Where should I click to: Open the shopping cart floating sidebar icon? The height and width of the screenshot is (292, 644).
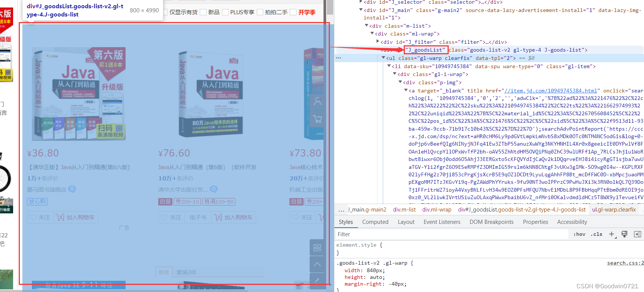[x=318, y=119]
